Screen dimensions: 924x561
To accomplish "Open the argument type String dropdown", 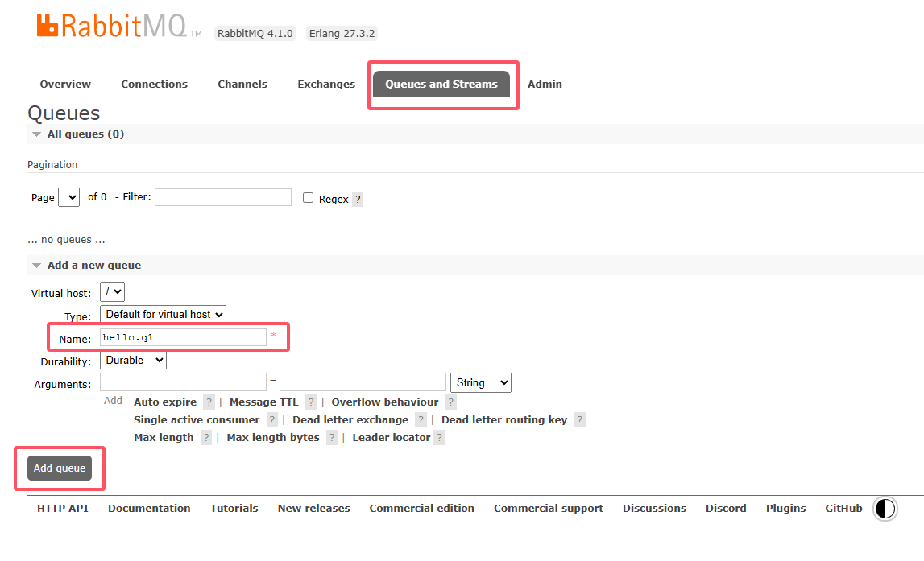I will 480,382.
